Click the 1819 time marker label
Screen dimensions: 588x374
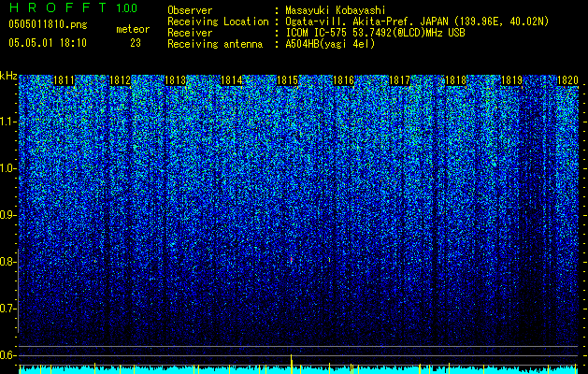[x=511, y=80]
